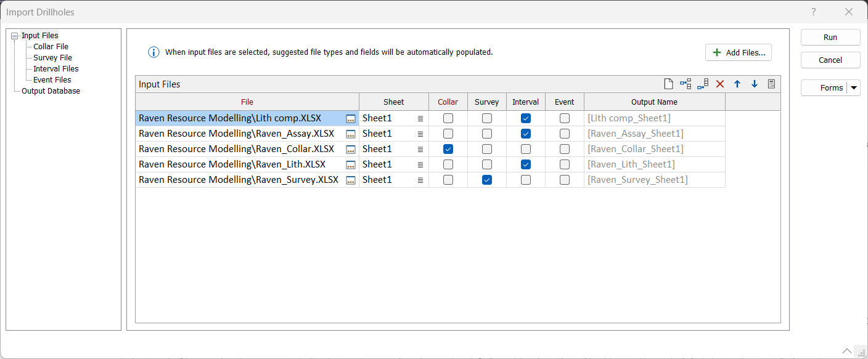The height and width of the screenshot is (359, 868).
Task: Select the Raven_Survey.XLSX file row
Action: [240, 179]
